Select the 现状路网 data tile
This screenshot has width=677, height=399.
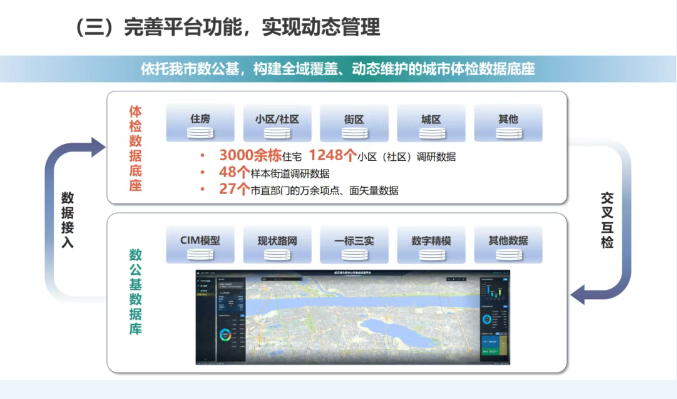tap(277, 245)
